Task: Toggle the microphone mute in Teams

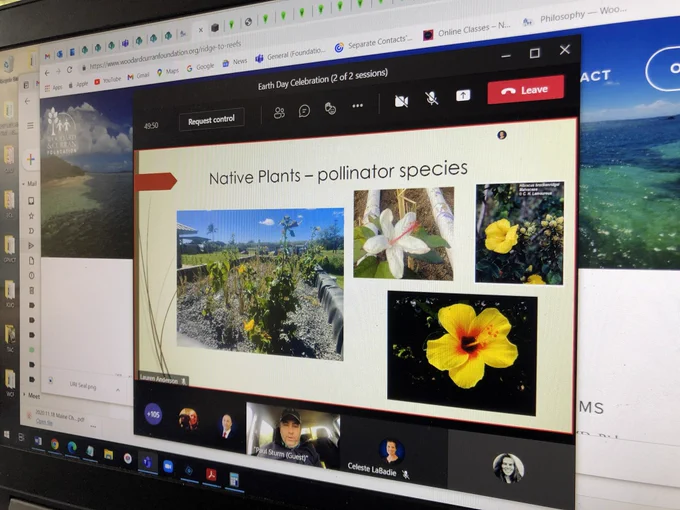Action: 432,98
